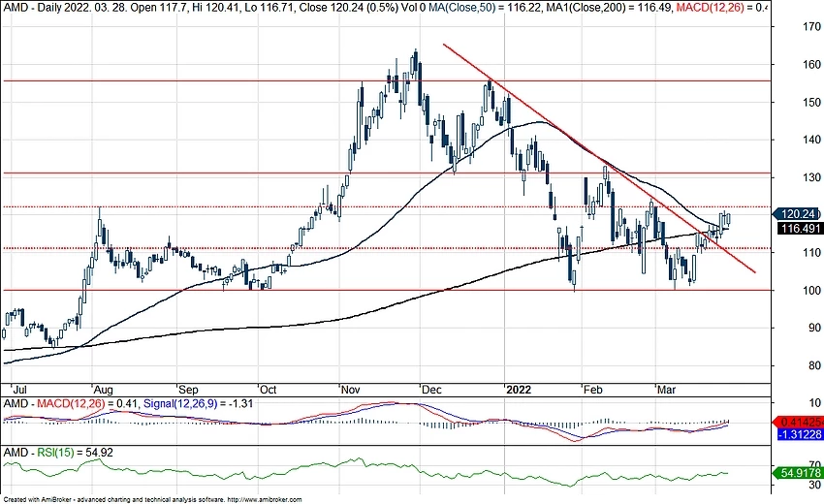Image resolution: width=824 pixels, height=504 pixels.
Task: Click the http://www.amibroker.com link in the footer
Action: tap(265, 500)
